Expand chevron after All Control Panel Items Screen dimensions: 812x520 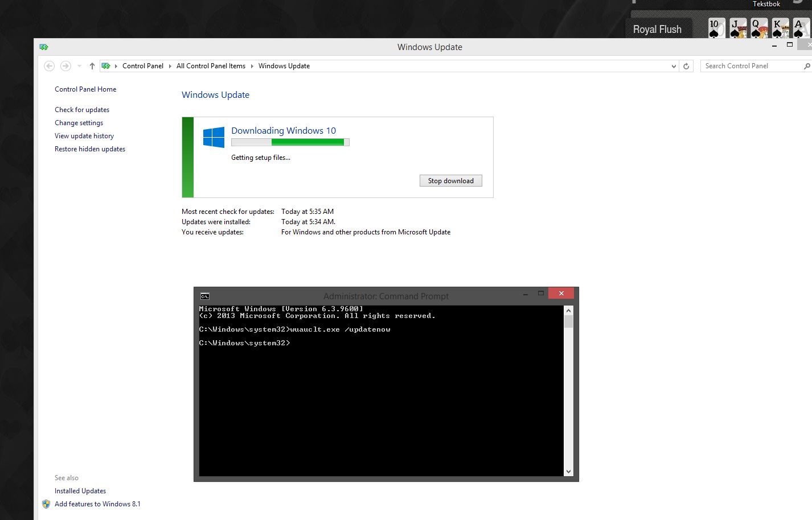[252, 66]
